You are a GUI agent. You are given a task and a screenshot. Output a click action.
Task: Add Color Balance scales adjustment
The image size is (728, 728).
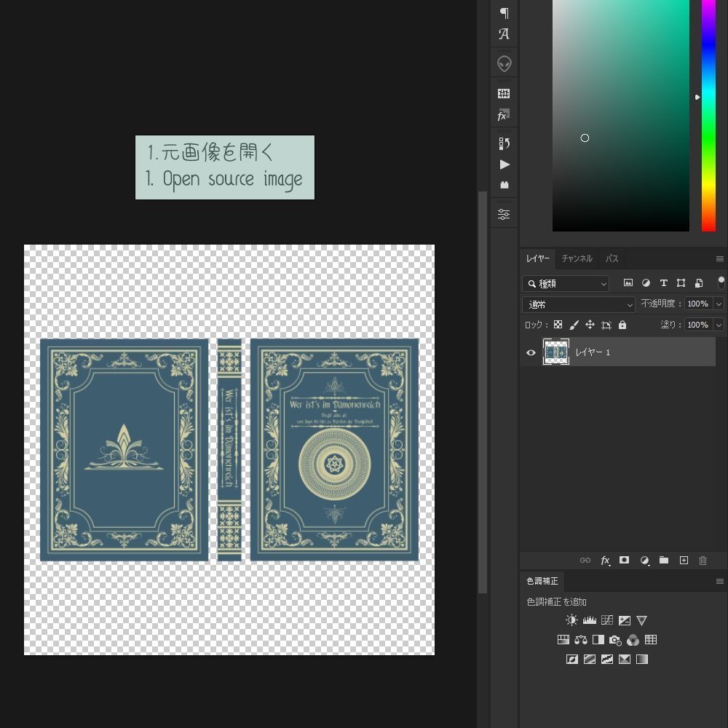[581, 640]
